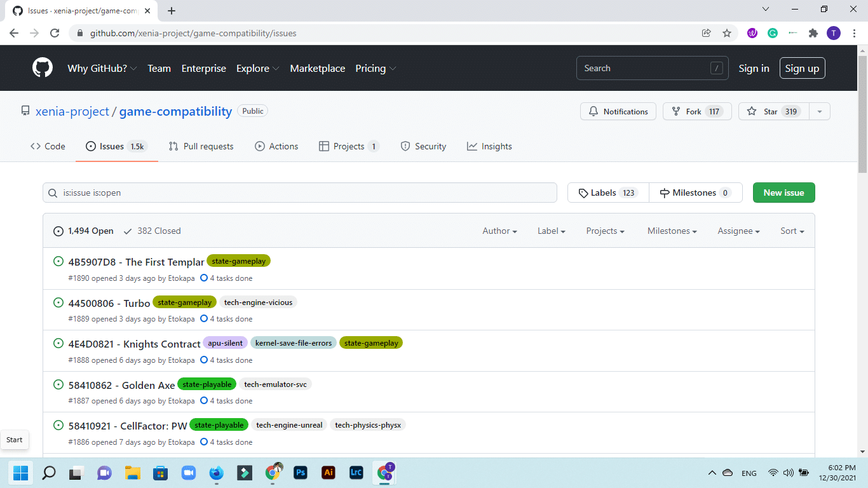Open the Insights tab
The width and height of the screenshot is (868, 488).
489,146
